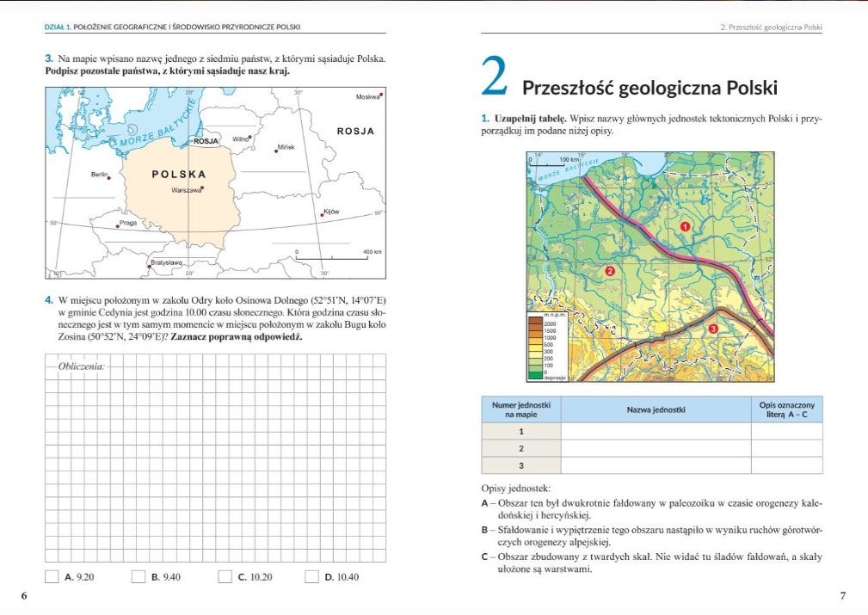Click the red marker 2 on the geological map
This screenshot has width=868, height=615.
click(x=609, y=271)
